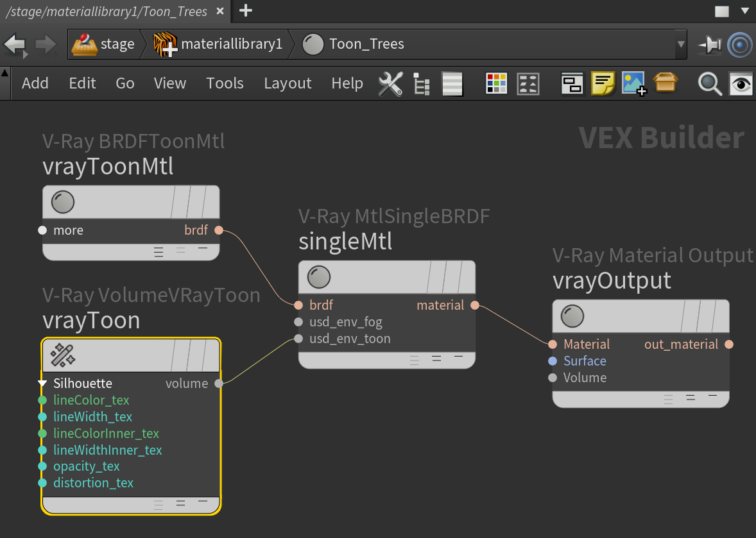
Task: Select the vrayToon node magic wand icon
Action: (x=63, y=355)
